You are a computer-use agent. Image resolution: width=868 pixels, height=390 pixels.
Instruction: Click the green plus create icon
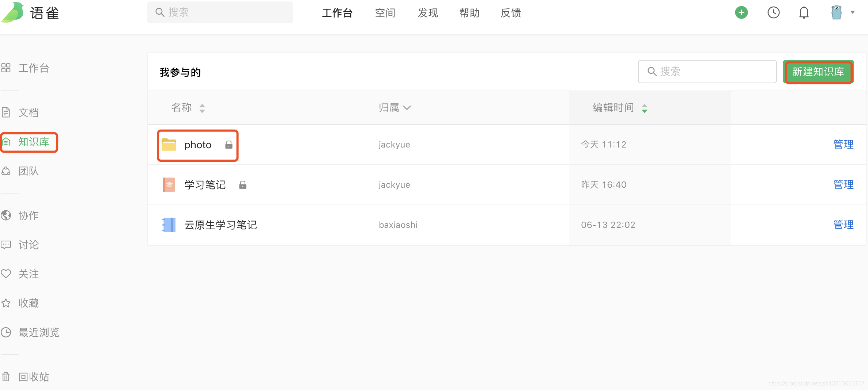coord(741,13)
